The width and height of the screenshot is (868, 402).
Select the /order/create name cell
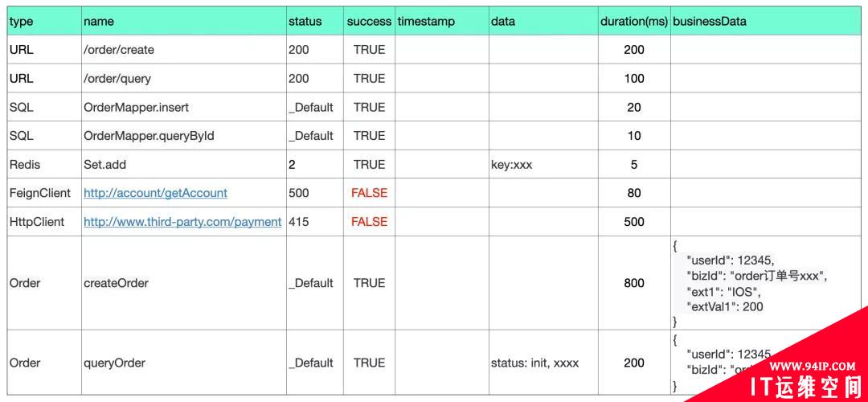click(x=184, y=50)
